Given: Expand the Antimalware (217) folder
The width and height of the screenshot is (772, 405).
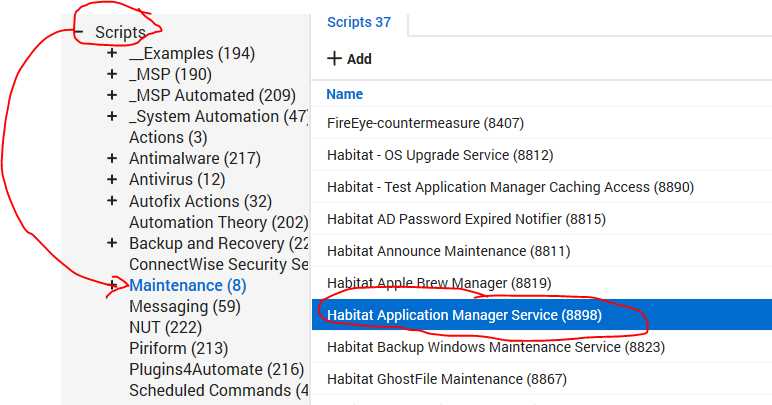Looking at the screenshot, I should click(x=112, y=158).
